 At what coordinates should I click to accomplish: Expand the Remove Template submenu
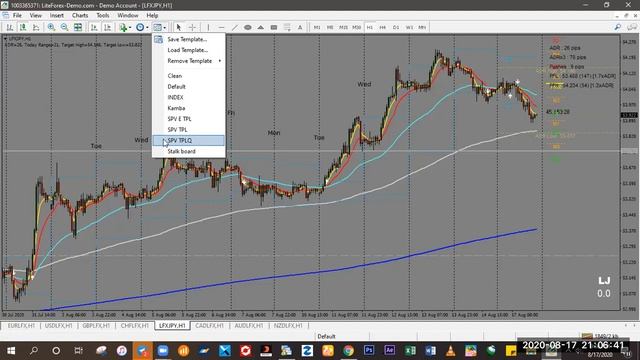click(189, 61)
